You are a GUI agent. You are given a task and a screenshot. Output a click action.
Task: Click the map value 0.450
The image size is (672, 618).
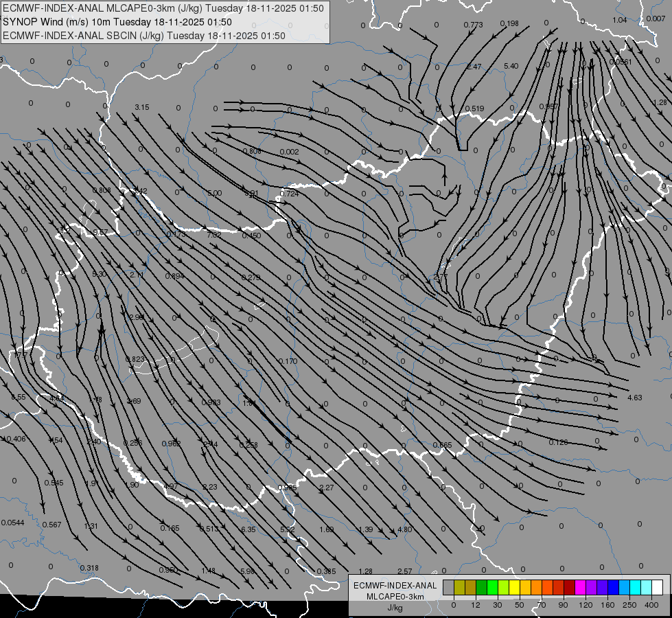click(252, 236)
